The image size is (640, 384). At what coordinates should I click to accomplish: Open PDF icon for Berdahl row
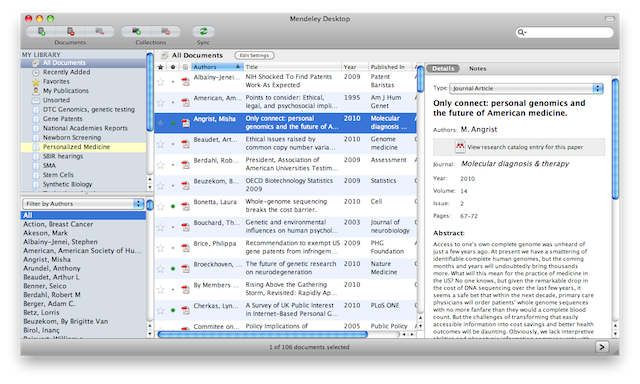coord(186,164)
